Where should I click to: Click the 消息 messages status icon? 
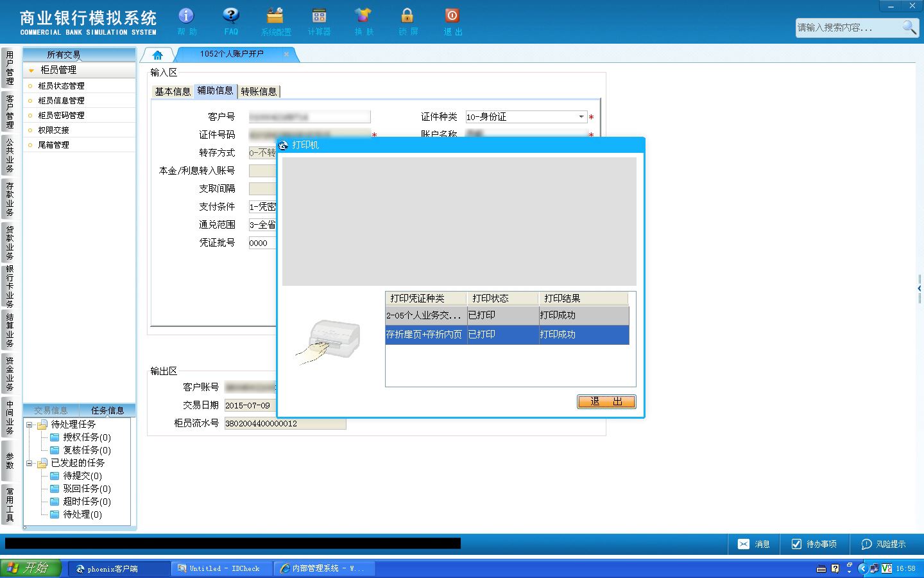pos(754,544)
